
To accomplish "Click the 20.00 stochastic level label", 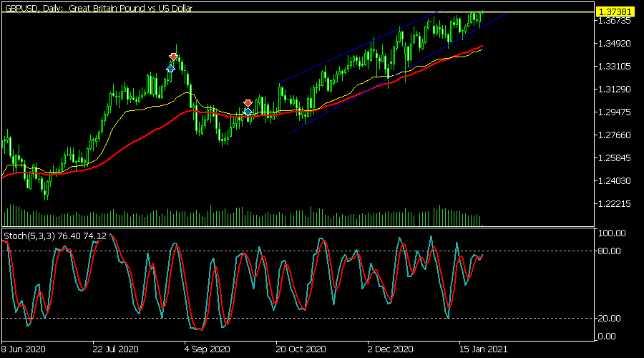I will tap(612, 318).
